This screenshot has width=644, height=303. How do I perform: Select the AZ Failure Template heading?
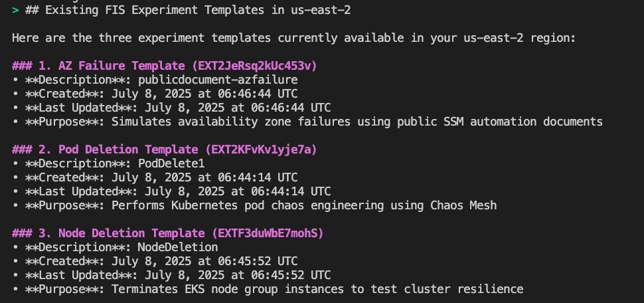(164, 66)
